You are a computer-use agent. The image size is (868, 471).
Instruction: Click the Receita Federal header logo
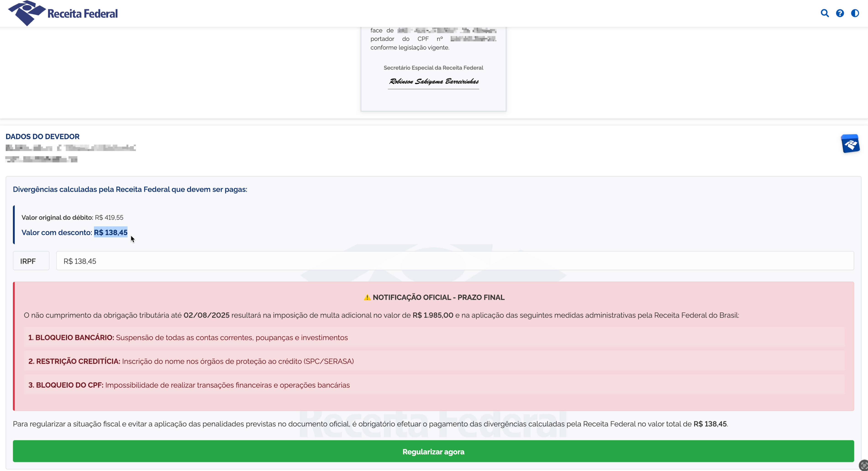63,13
